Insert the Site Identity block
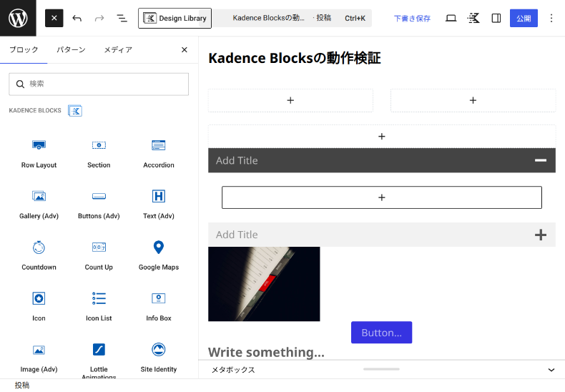Screen dimensions: 565x392 pyautogui.click(x=159, y=358)
